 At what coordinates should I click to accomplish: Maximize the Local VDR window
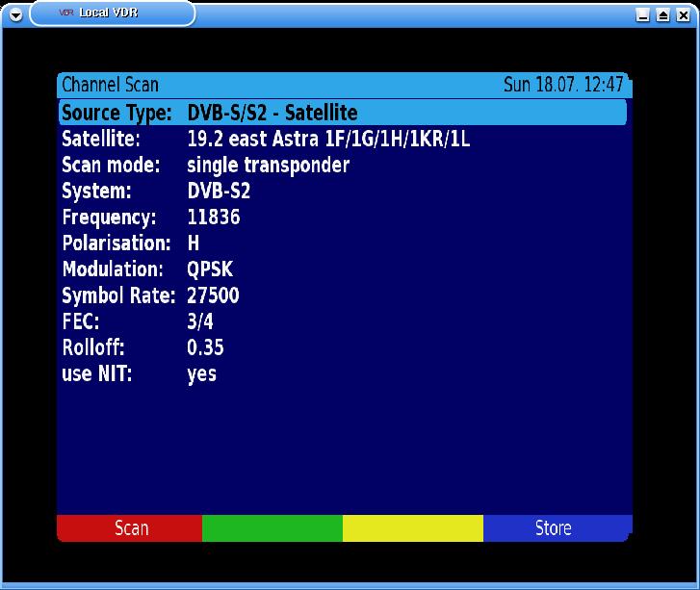(x=662, y=14)
